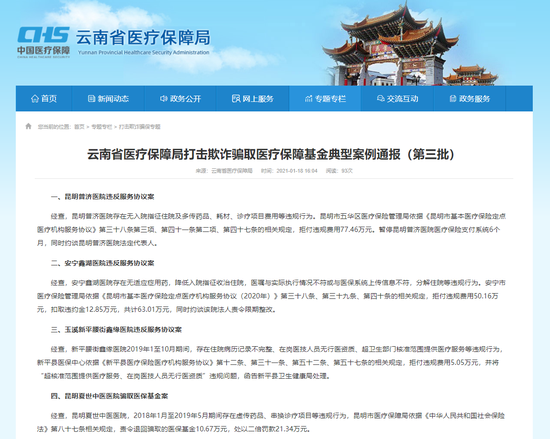Click the 专题专栏 breadcrumb link
Image resolution: width=550 pixels, height=439 pixels.
[x=101, y=127]
